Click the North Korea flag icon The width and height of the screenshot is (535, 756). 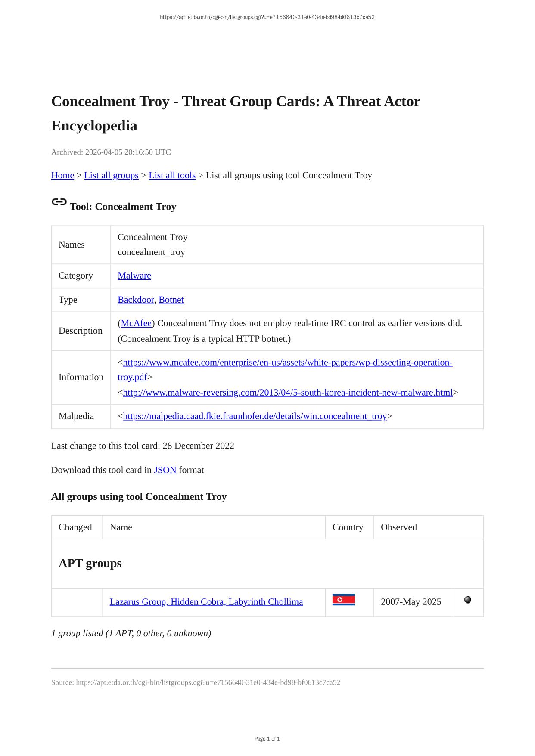coord(343,600)
